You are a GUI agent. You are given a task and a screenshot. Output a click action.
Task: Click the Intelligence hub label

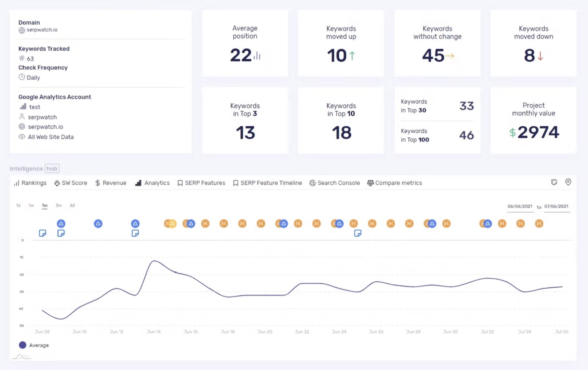34,169
